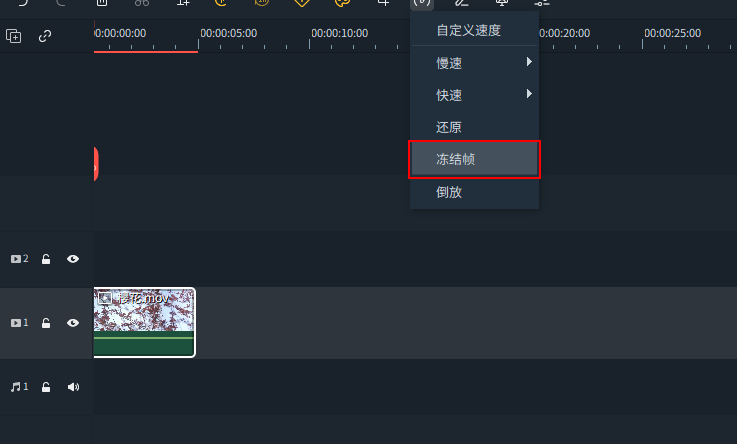Expand the 快速 submenu arrow
This screenshot has height=444, width=737.
click(x=529, y=93)
